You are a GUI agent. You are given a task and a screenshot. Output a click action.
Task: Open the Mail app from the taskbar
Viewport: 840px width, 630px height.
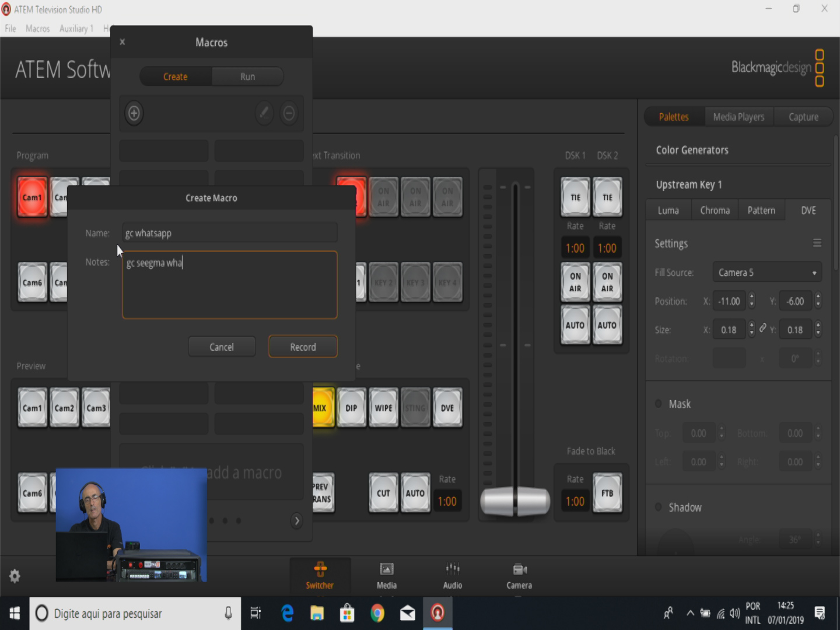point(408,613)
